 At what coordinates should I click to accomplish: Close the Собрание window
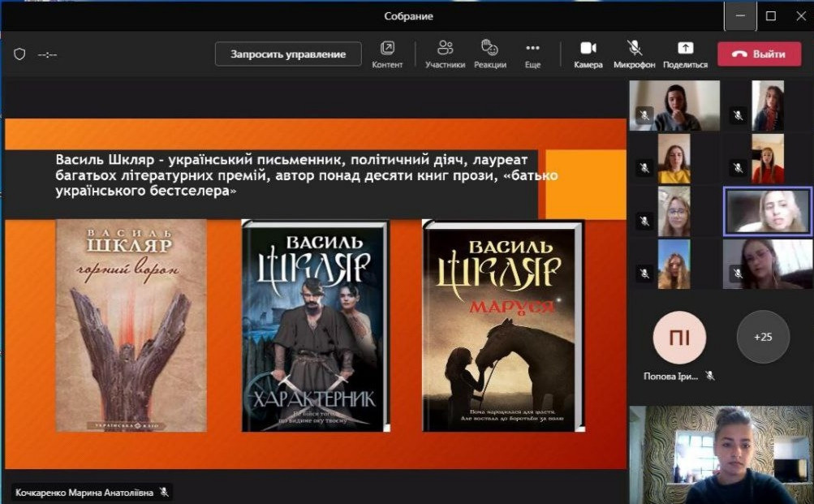click(800, 16)
